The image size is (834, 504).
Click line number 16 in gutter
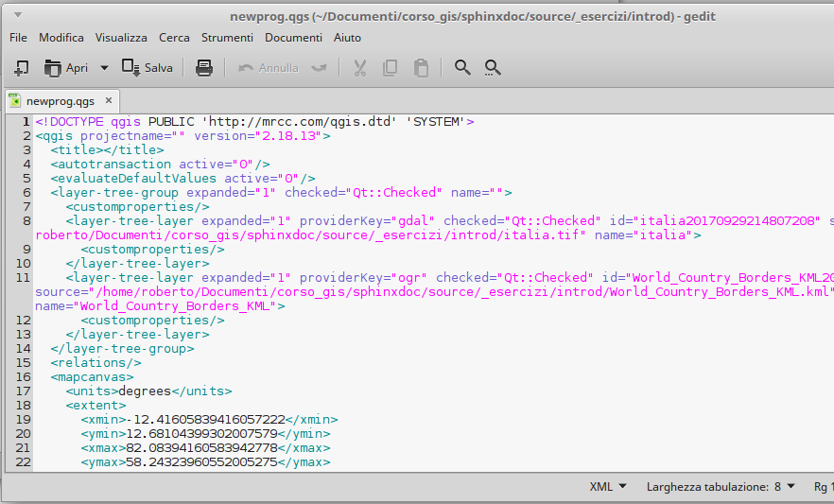coord(23,377)
